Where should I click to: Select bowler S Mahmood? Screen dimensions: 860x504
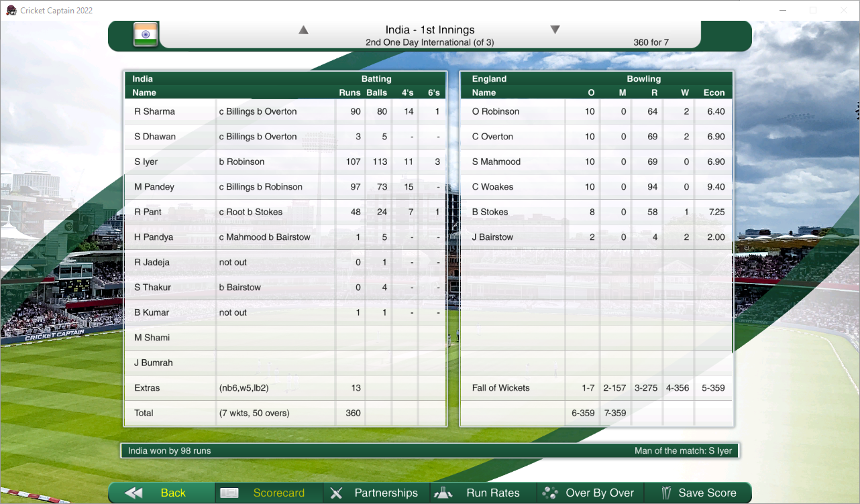pos(496,162)
